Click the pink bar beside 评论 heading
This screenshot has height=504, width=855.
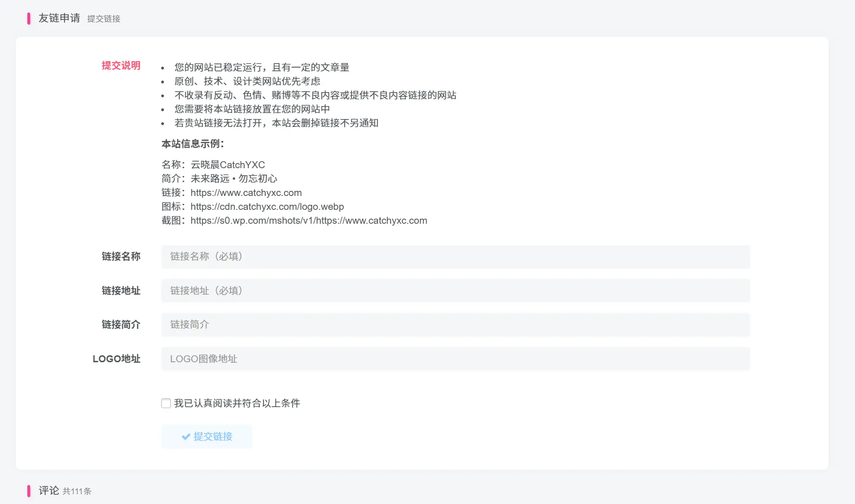click(x=29, y=491)
